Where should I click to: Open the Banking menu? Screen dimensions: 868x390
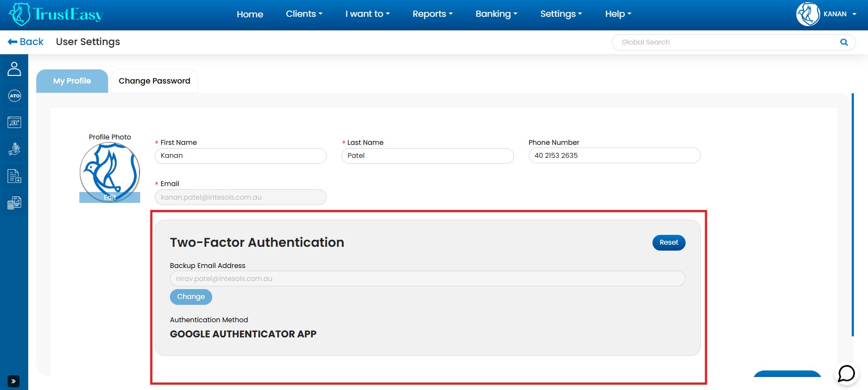pyautogui.click(x=496, y=14)
